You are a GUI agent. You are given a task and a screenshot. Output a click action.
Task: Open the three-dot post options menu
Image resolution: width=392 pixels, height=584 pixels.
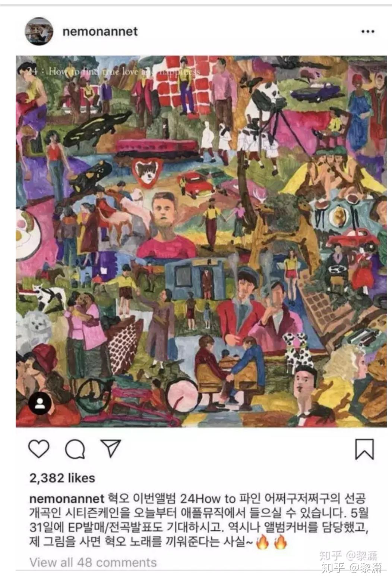(x=368, y=32)
